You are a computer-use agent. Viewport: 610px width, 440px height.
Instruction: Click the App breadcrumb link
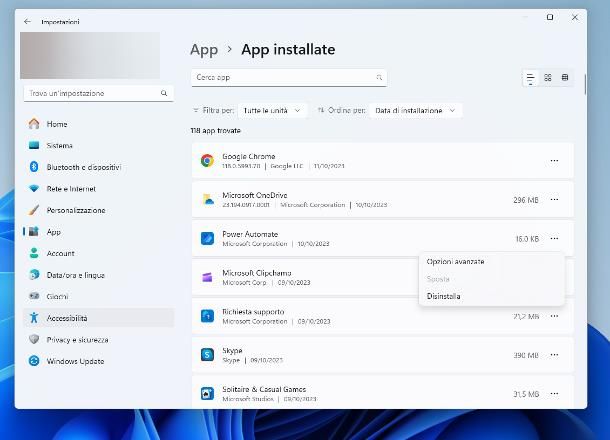point(204,50)
